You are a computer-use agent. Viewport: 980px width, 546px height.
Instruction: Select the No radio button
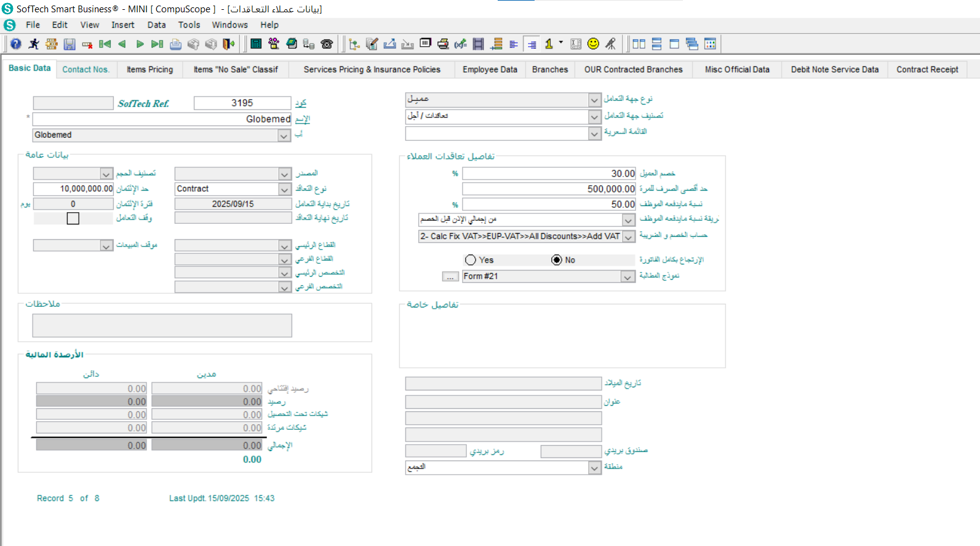click(x=557, y=260)
